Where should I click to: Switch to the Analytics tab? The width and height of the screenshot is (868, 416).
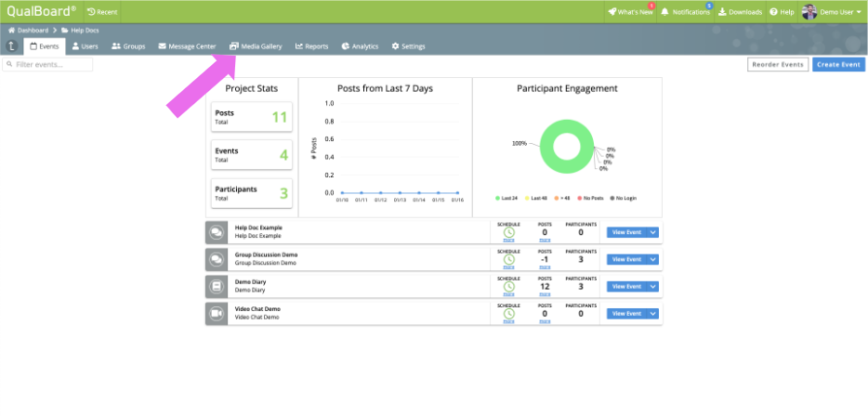pyautogui.click(x=360, y=46)
